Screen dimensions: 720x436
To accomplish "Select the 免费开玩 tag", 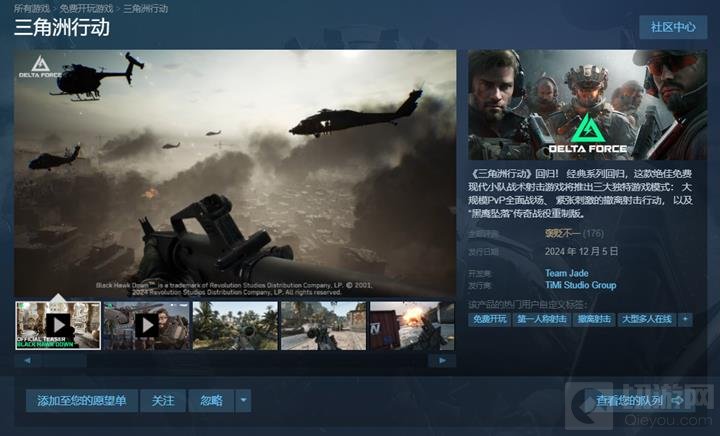I will point(490,319).
